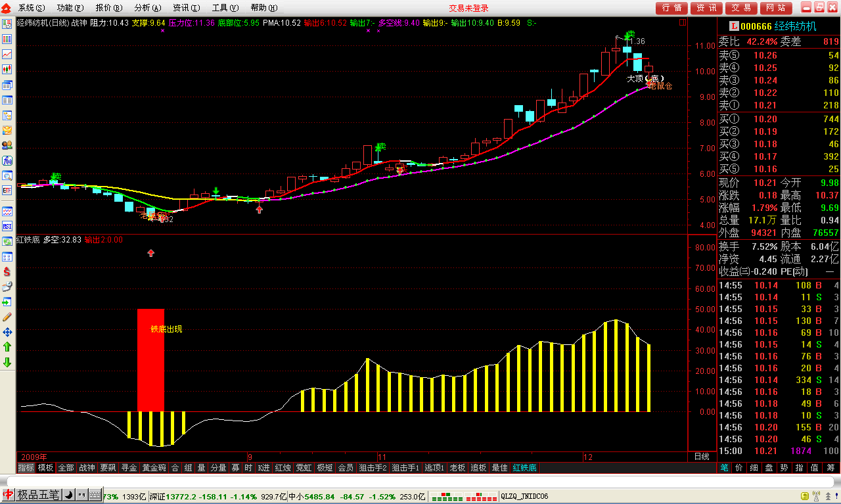The image size is (841, 504).
Task: Open the yellow tree hierarchy icon
Action: click(7, 115)
